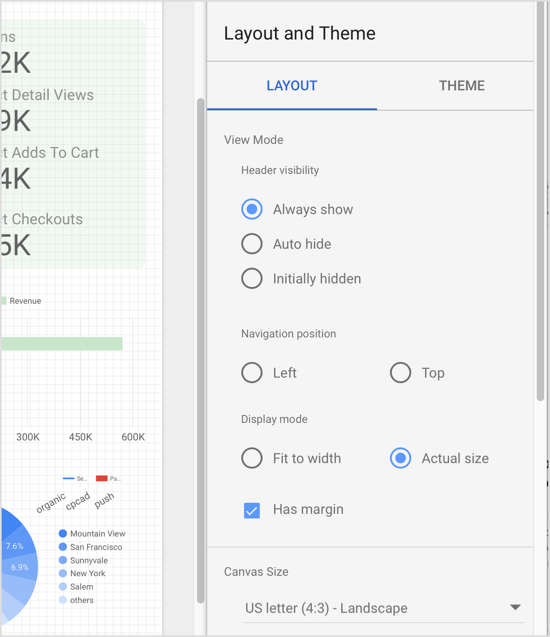Click the 6.9% pie chart slice
Viewport: 550px width, 637px height.
(20, 567)
